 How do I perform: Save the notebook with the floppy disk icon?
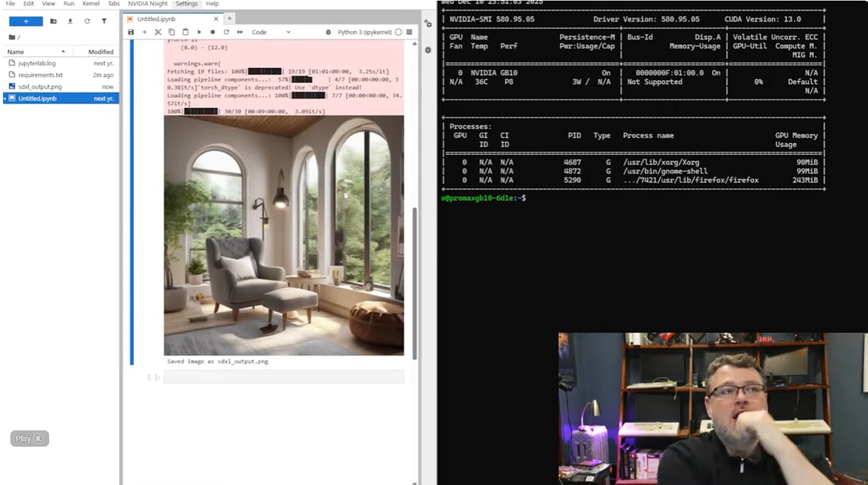tap(131, 32)
